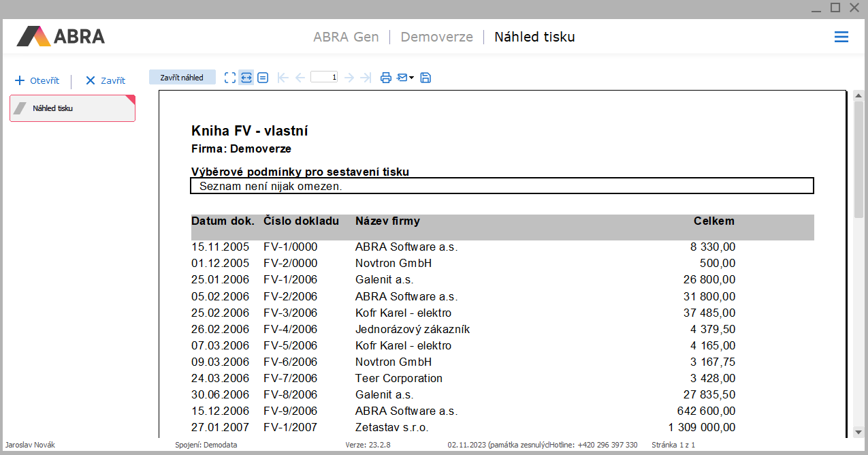This screenshot has height=455, width=868.
Task: Jump to last page arrow
Action: click(x=366, y=78)
